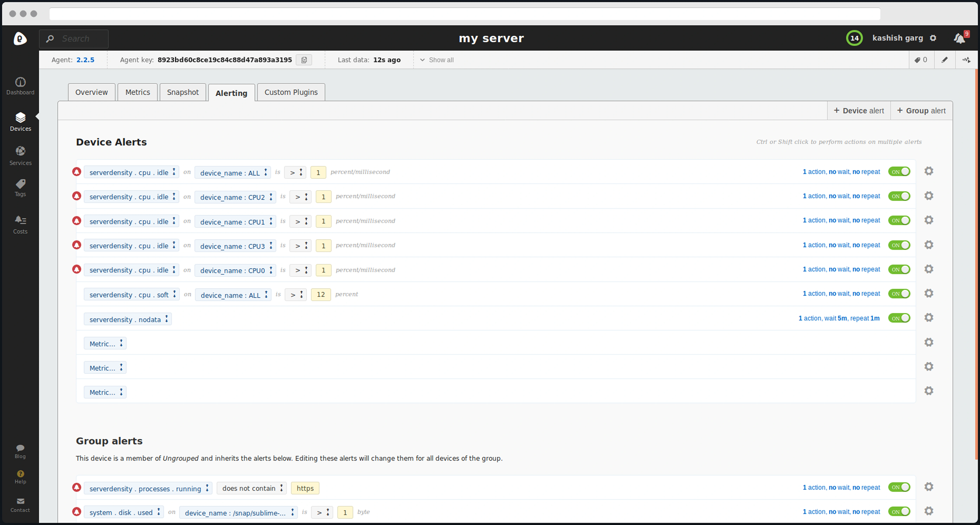This screenshot has width=980, height=525.
Task: Open the notifications bell
Action: point(959,38)
